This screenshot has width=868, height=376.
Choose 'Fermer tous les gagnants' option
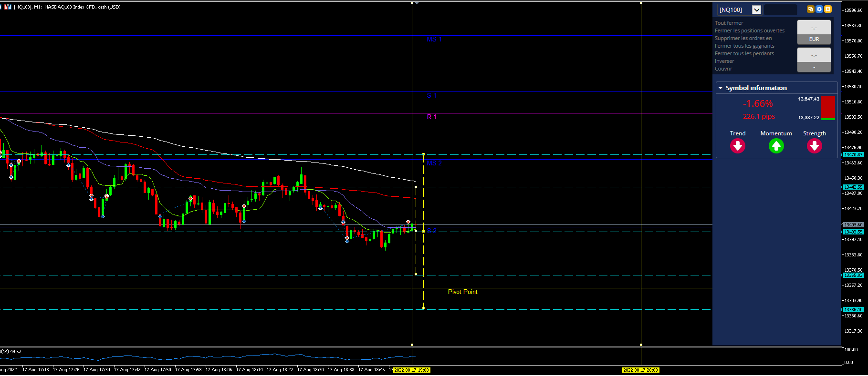tap(744, 46)
